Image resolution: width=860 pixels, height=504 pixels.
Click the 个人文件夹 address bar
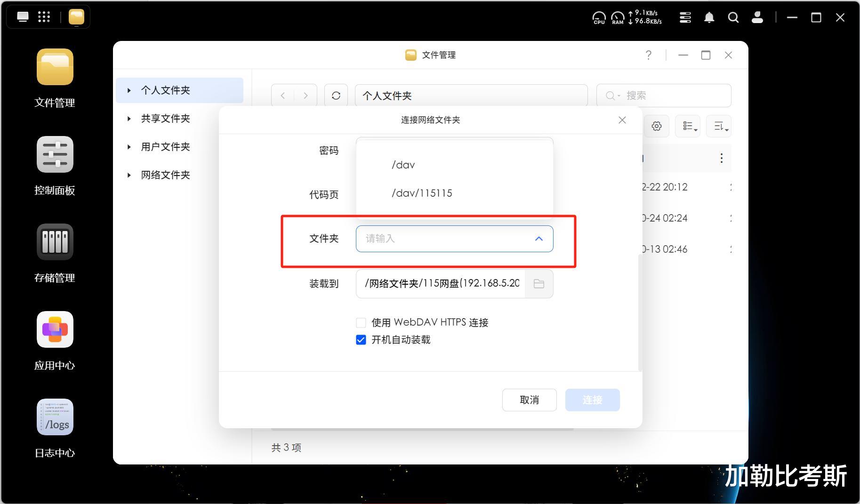(471, 96)
